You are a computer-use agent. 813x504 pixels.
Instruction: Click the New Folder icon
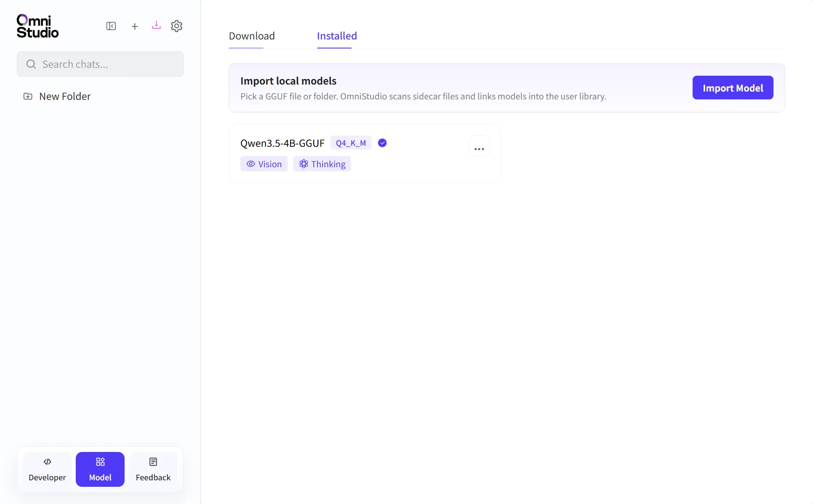pos(28,97)
